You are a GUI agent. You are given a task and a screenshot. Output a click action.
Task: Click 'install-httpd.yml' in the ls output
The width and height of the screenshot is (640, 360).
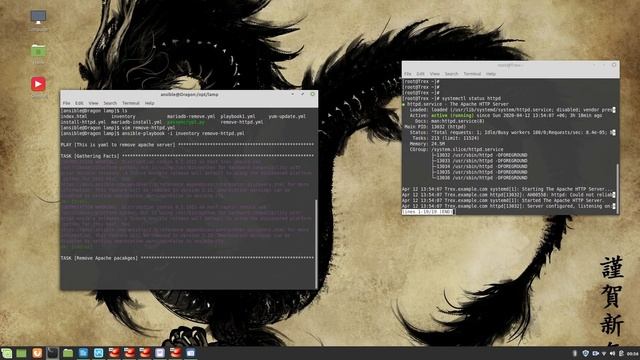click(83, 122)
